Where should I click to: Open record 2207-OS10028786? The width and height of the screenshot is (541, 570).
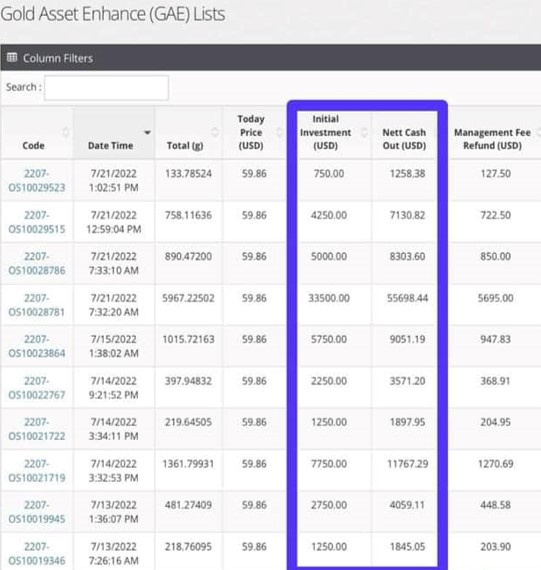tap(37, 264)
